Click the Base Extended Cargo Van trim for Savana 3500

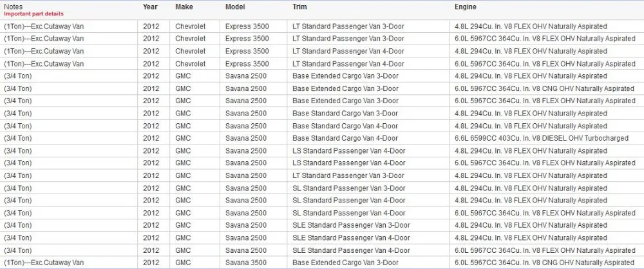pos(345,263)
